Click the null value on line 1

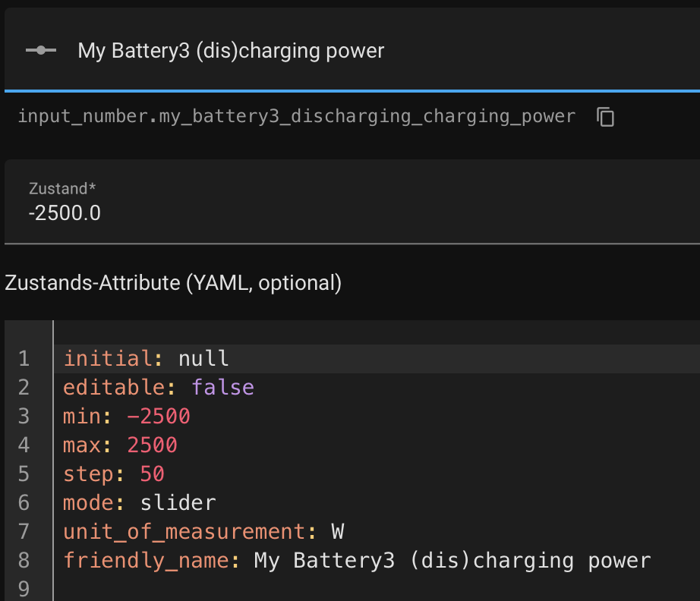point(203,358)
